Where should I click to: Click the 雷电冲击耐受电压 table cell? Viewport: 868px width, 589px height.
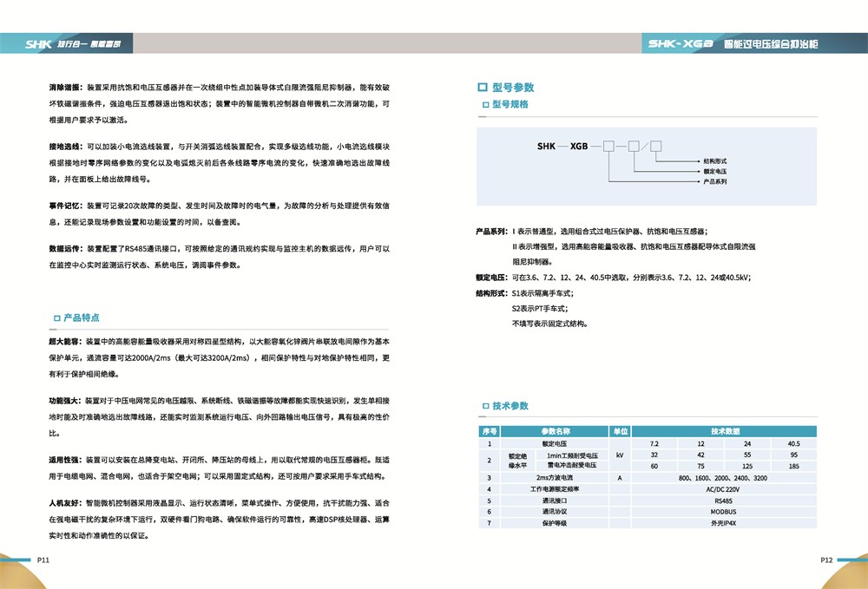[x=572, y=466]
